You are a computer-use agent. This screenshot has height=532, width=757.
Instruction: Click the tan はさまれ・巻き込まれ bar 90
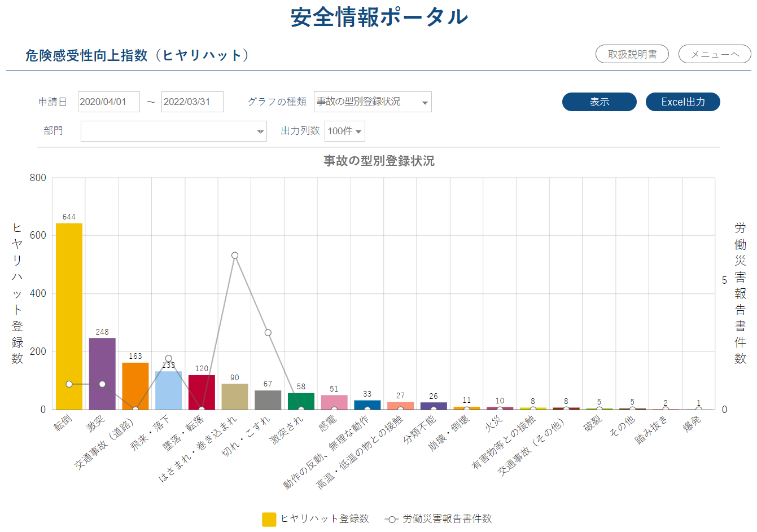[x=235, y=397]
